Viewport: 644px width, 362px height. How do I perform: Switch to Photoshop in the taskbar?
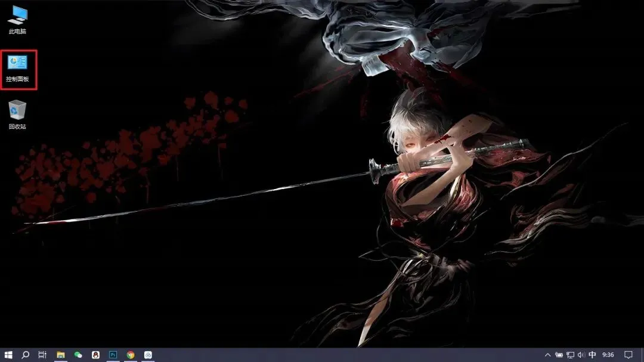[x=113, y=355]
